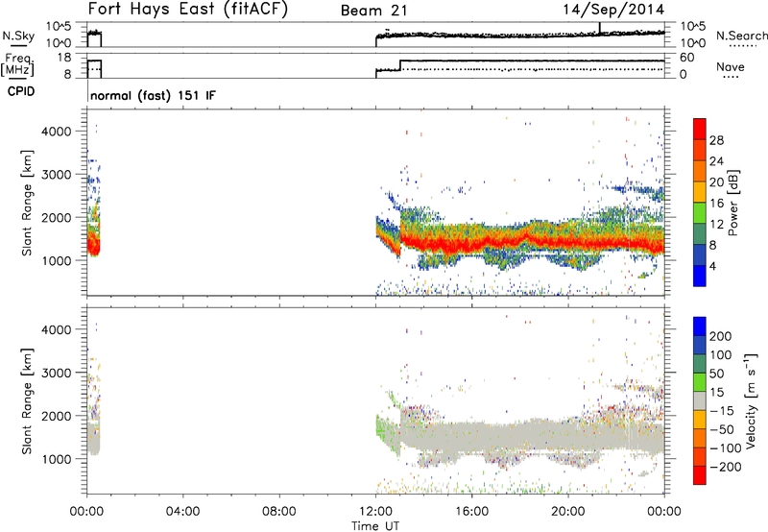Screen dimensions: 768x532
Task: Click '4000' on power panel range axis
Action: 56,132
